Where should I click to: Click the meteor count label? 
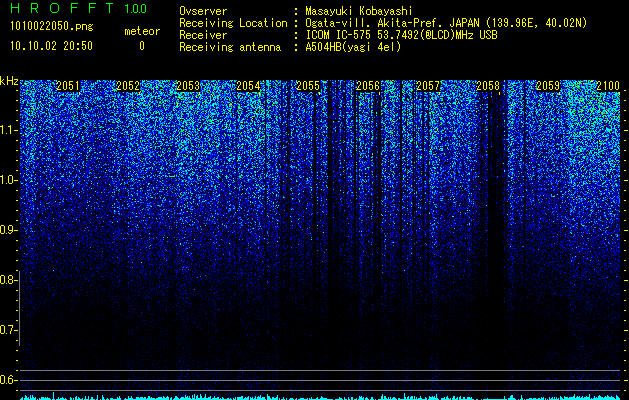point(142,31)
